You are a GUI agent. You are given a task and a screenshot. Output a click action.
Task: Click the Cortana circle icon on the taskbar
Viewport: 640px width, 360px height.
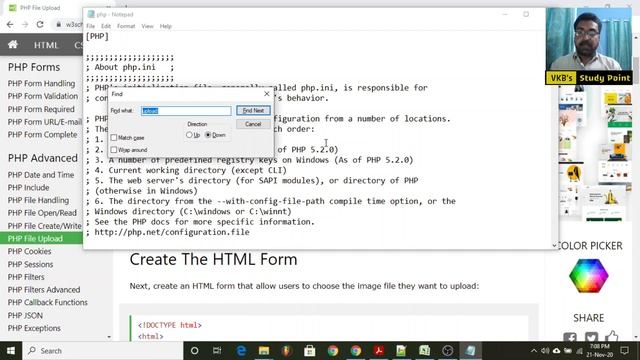click(x=194, y=351)
